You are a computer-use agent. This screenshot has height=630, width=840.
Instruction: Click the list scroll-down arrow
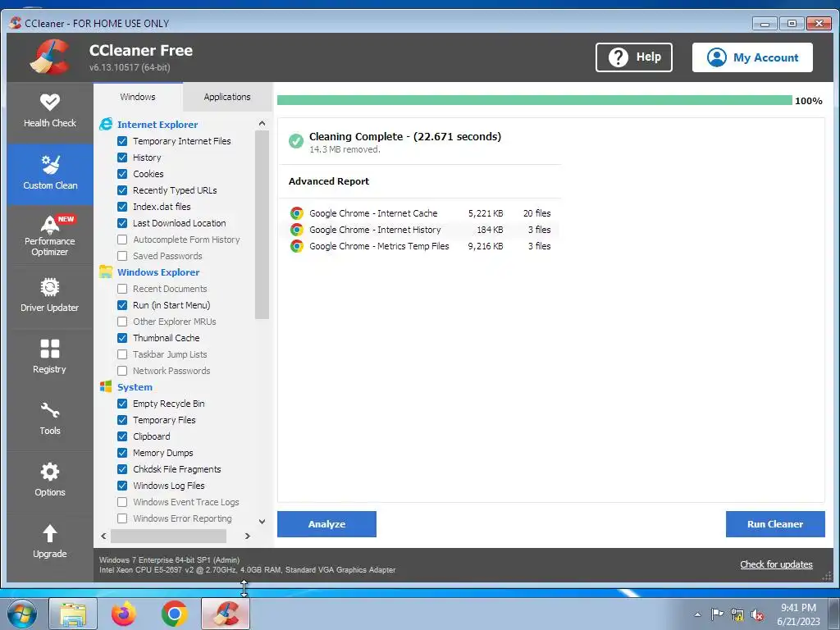click(262, 521)
